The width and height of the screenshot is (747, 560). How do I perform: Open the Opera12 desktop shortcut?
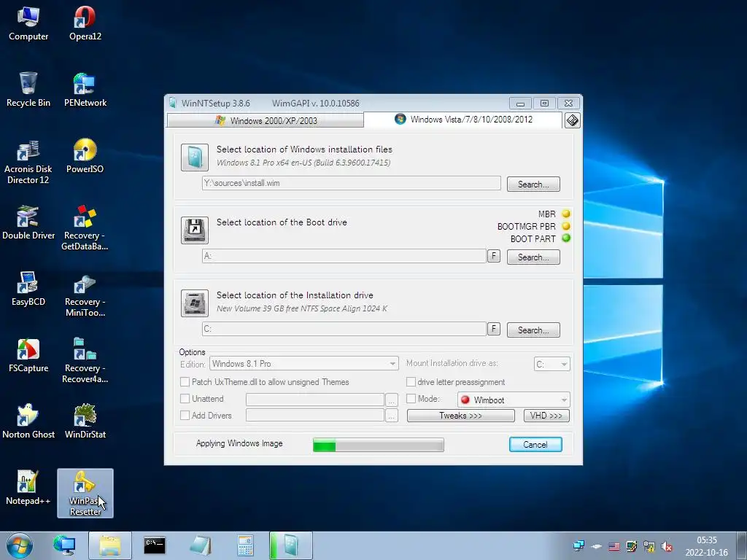click(85, 24)
